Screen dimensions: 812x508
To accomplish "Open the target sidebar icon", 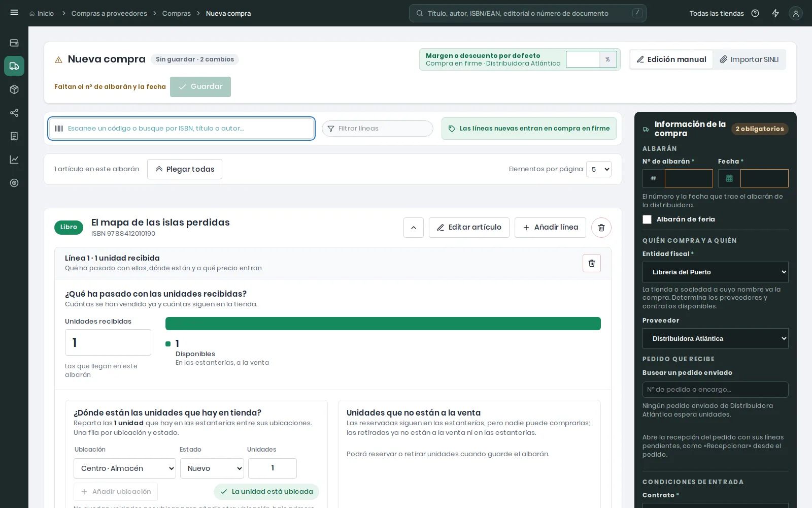I will point(14,183).
